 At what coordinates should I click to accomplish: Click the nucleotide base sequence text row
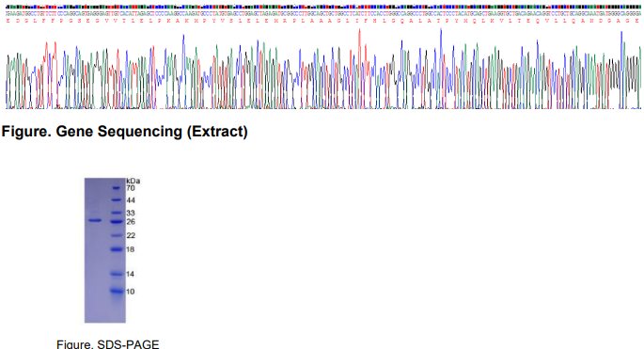322,13
